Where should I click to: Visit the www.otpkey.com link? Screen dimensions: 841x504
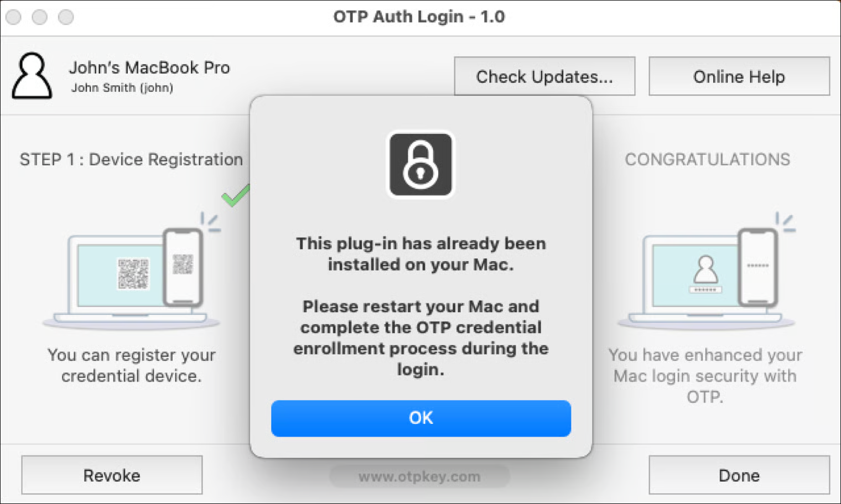[419, 476]
